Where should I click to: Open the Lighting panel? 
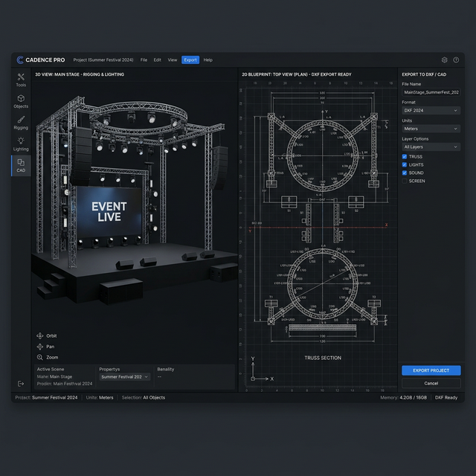(x=21, y=144)
